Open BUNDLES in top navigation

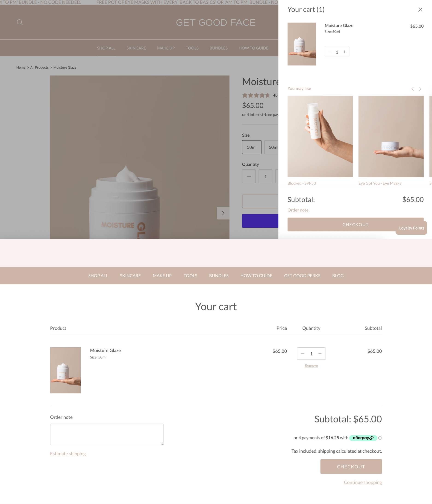[219, 48]
